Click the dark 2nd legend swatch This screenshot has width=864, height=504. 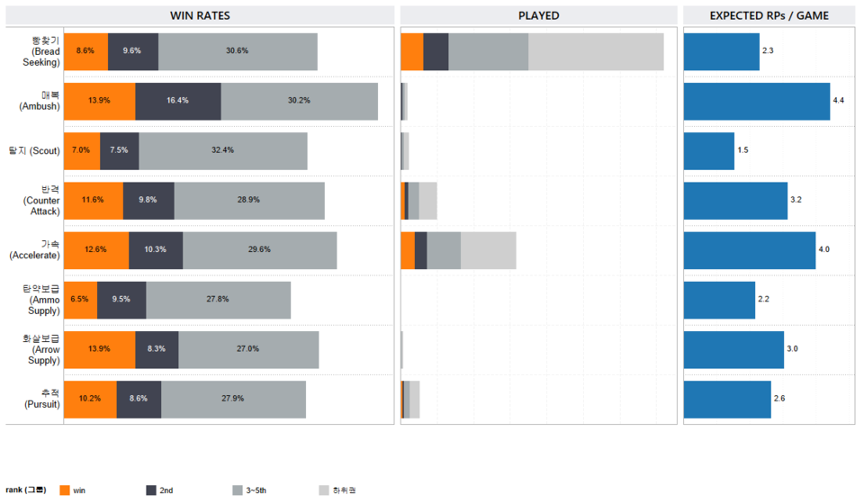tap(151, 490)
